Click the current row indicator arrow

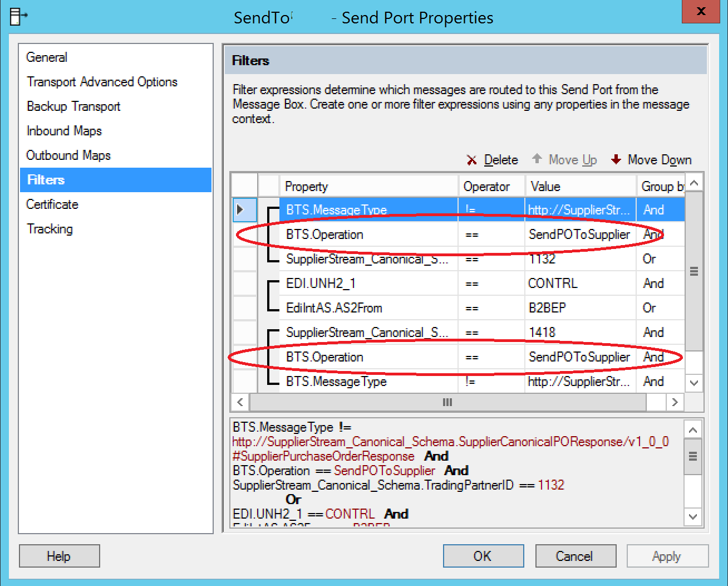240,210
